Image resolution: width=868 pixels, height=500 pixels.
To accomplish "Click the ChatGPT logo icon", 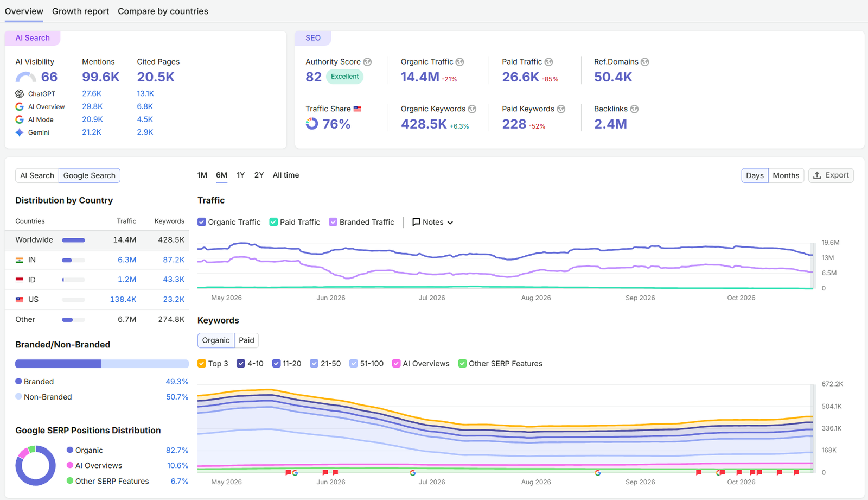I will (20, 94).
